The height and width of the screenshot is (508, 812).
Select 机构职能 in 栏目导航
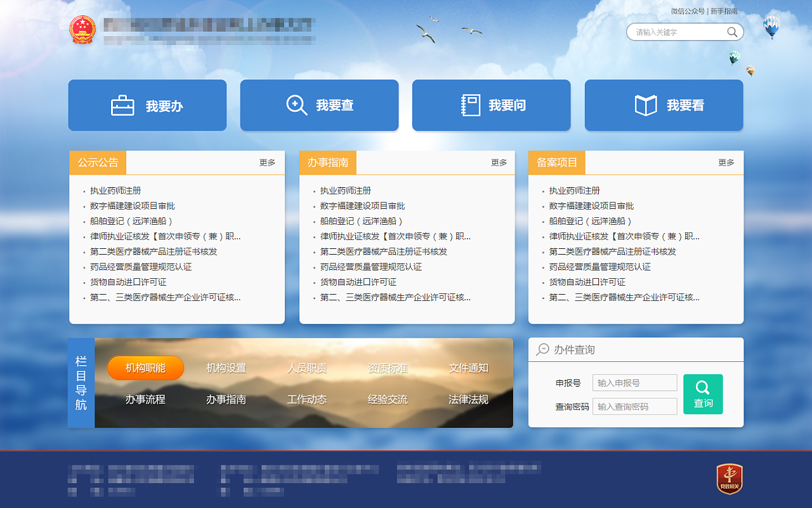146,368
